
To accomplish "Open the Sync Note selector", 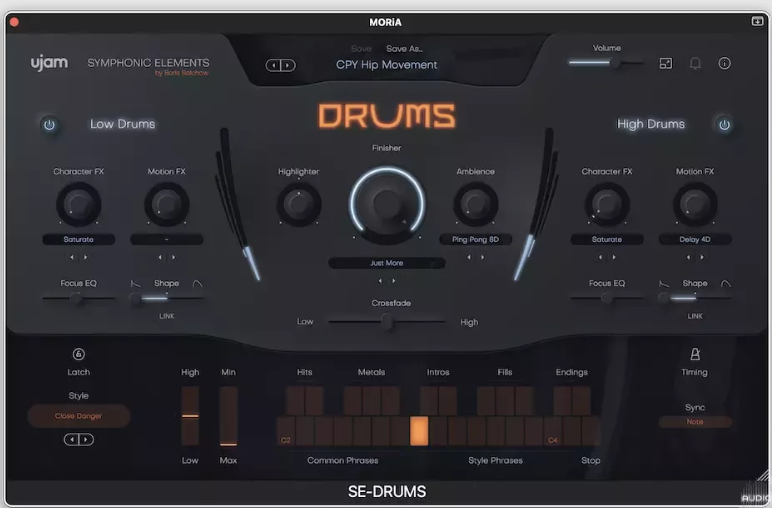I will click(695, 422).
